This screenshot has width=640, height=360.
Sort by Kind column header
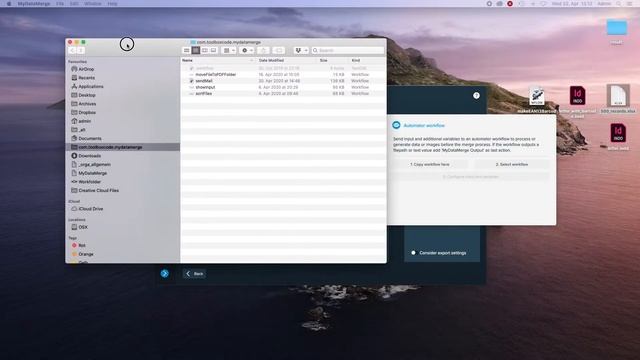356,60
